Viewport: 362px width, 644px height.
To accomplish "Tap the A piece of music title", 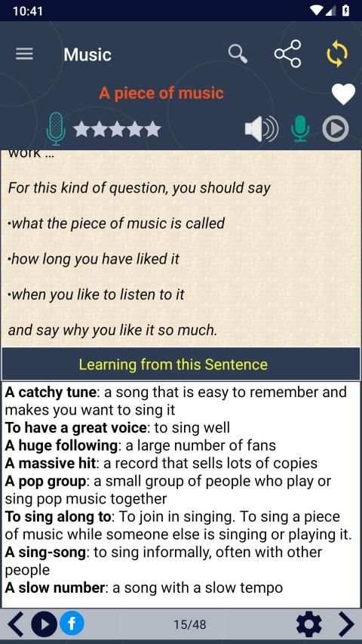I will 161,93.
